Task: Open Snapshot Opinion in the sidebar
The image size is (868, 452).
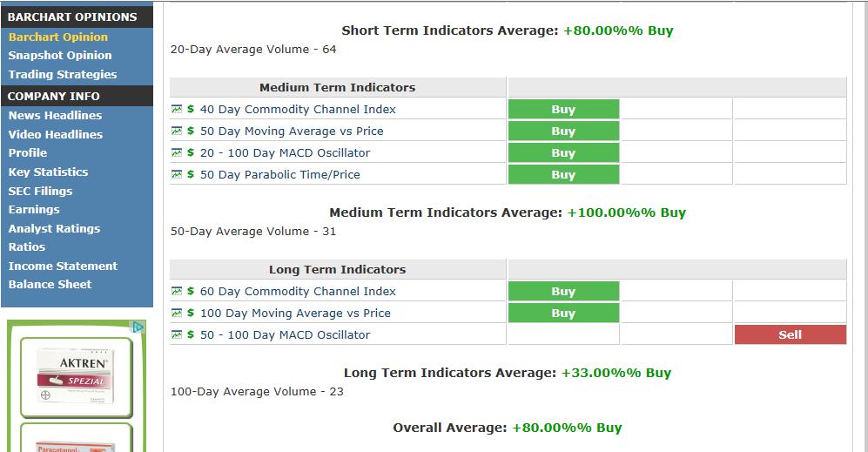Action: pos(60,56)
